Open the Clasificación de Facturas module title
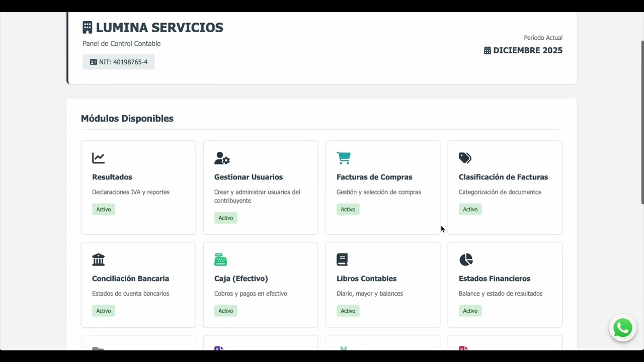The width and height of the screenshot is (644, 362). click(x=503, y=177)
